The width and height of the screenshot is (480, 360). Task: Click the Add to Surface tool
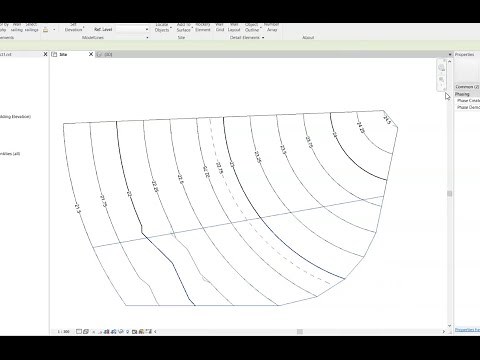[184, 27]
